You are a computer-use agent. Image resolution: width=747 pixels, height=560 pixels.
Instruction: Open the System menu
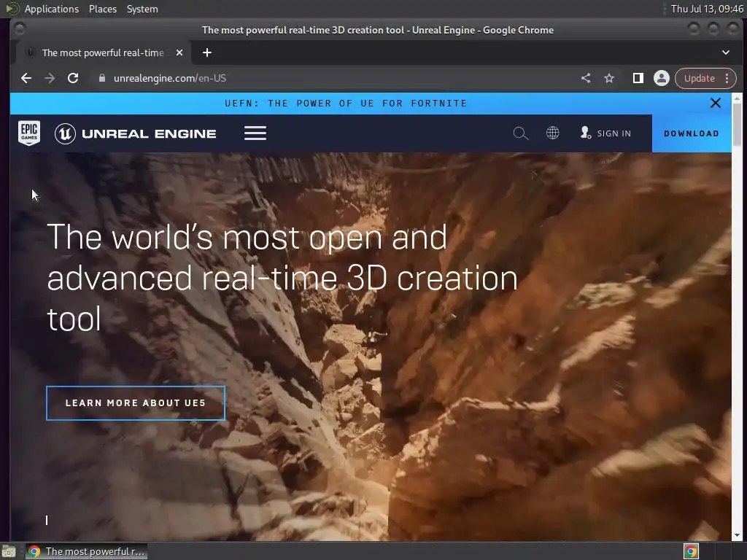click(x=142, y=9)
